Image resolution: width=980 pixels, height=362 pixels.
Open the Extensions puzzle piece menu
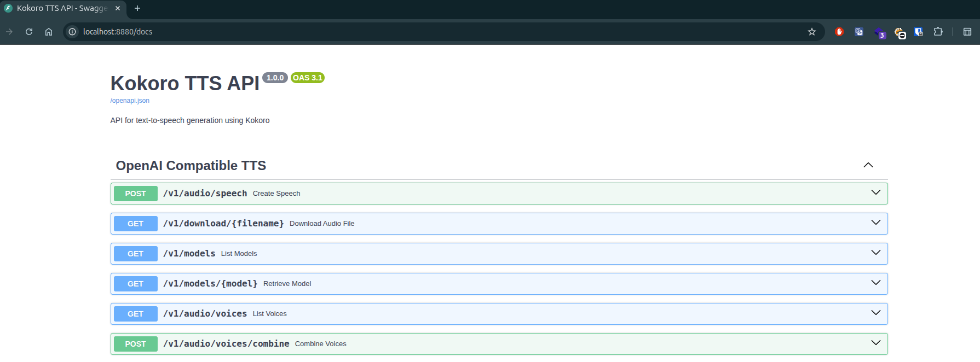coord(938,32)
